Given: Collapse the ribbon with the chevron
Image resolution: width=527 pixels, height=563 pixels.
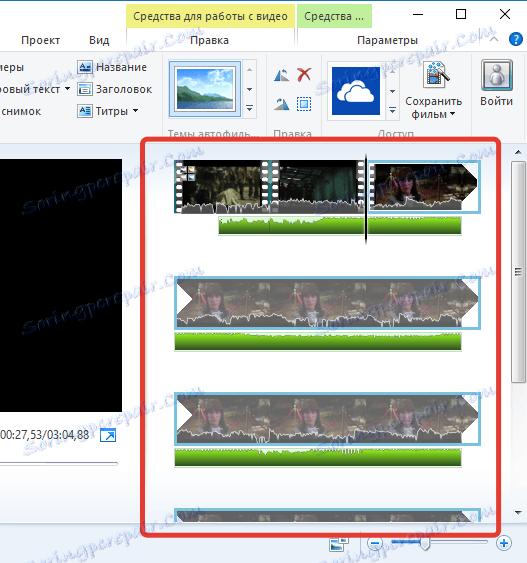Looking at the screenshot, I should [x=494, y=39].
